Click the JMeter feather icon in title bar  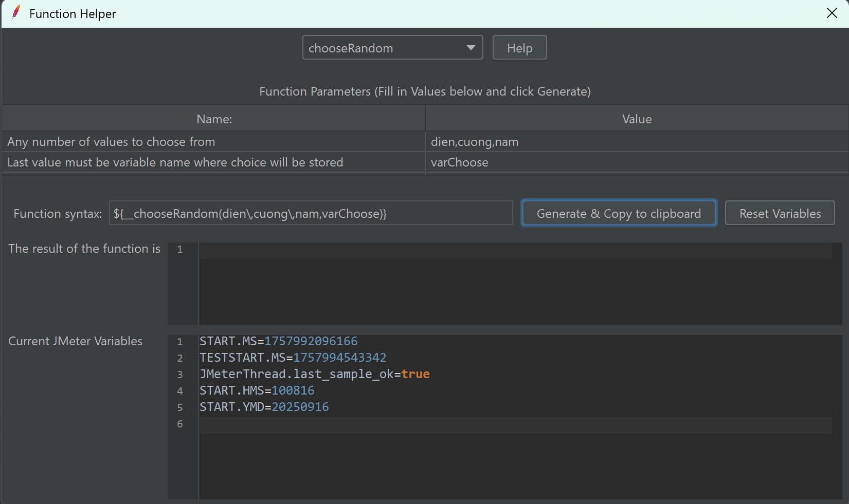point(16,13)
